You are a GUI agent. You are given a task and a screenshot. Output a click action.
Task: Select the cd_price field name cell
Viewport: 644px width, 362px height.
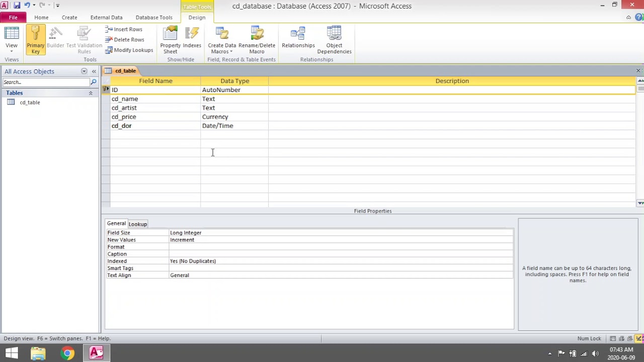[x=155, y=117]
